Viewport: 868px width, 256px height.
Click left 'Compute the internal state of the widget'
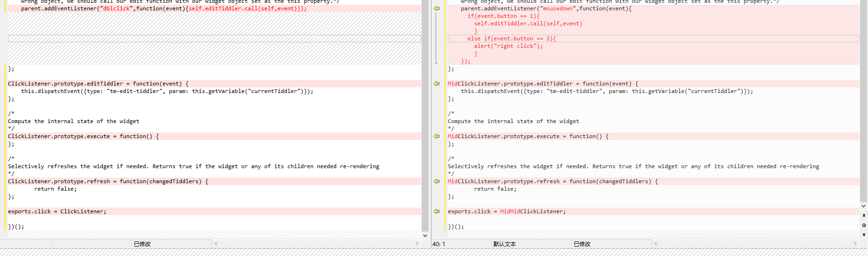point(74,121)
